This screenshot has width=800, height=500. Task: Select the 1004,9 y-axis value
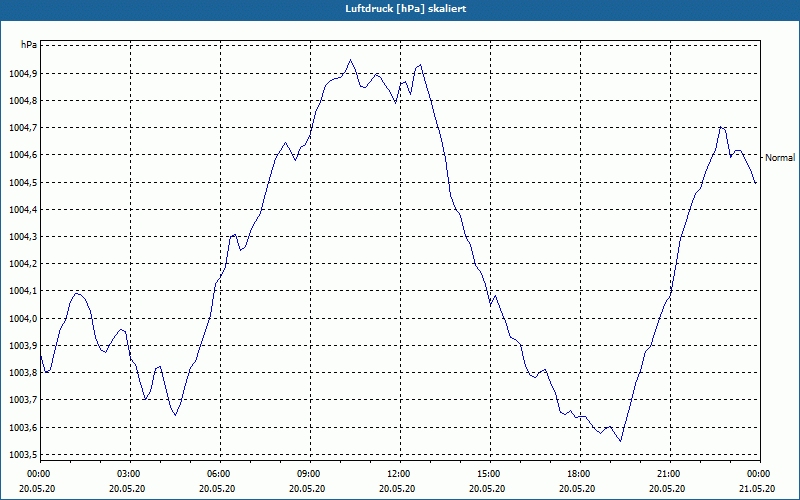pos(23,73)
